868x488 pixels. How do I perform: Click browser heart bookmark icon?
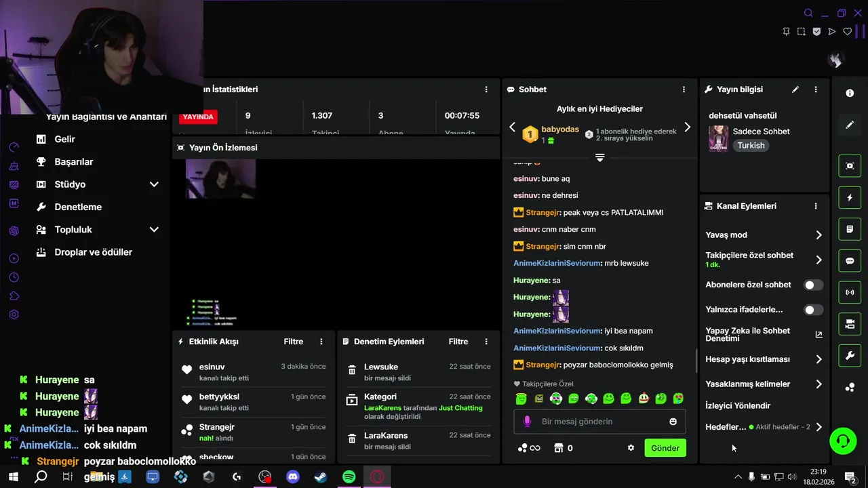tap(847, 31)
